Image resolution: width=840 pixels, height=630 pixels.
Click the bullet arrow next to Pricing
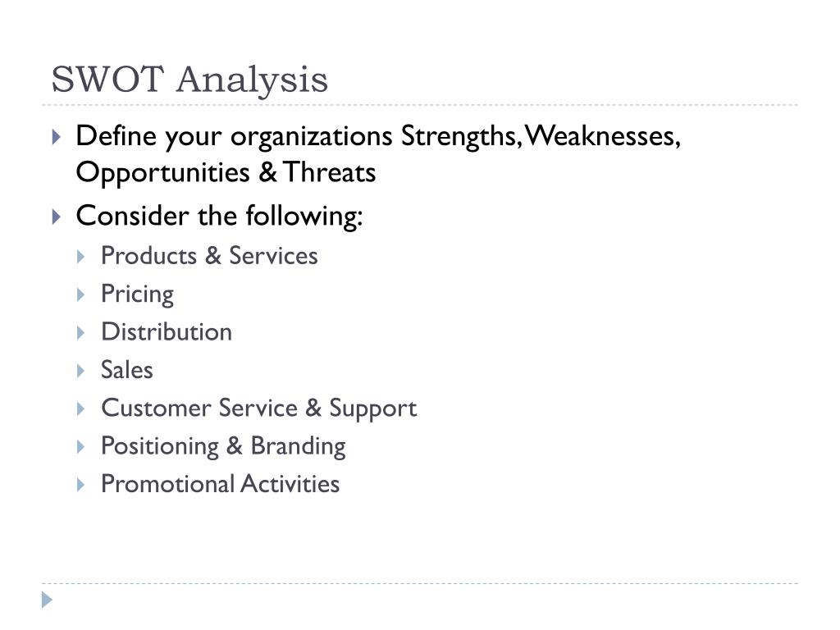point(81,294)
